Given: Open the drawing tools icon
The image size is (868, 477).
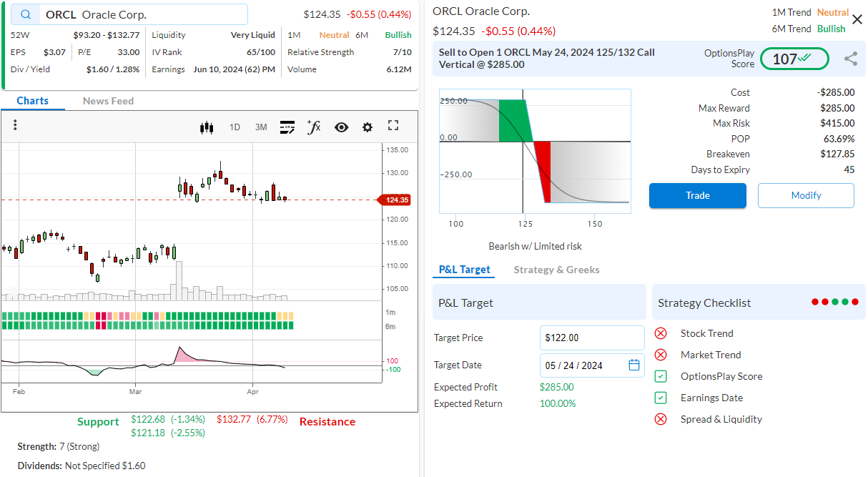Looking at the screenshot, I should tap(287, 127).
